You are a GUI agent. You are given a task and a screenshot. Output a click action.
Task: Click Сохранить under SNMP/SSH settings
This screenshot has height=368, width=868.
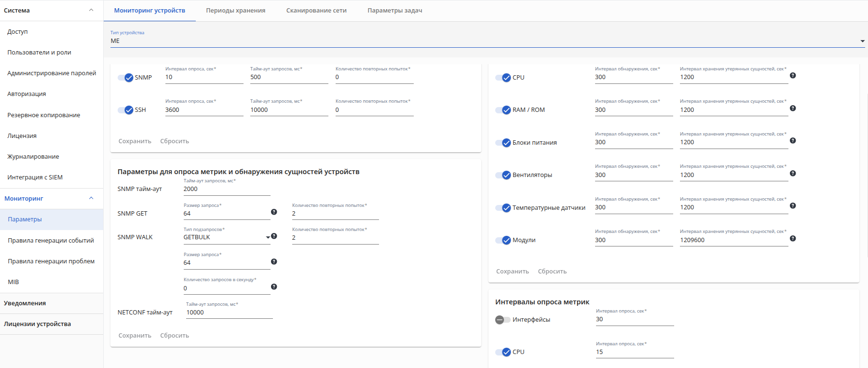pyautogui.click(x=135, y=141)
